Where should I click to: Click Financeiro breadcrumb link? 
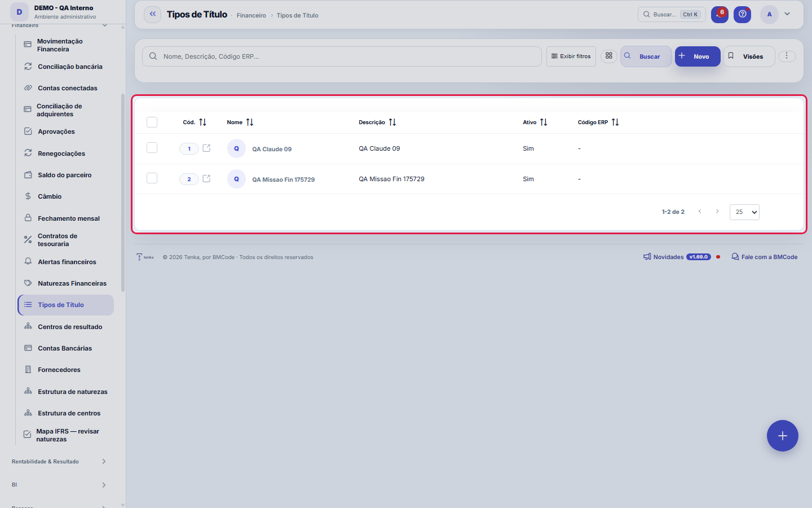click(x=251, y=15)
